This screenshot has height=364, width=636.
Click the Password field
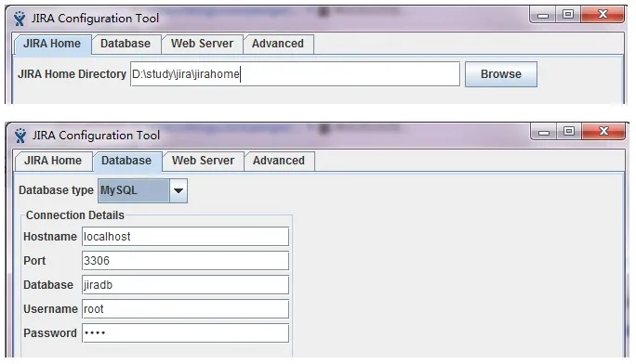pyautogui.click(x=185, y=333)
